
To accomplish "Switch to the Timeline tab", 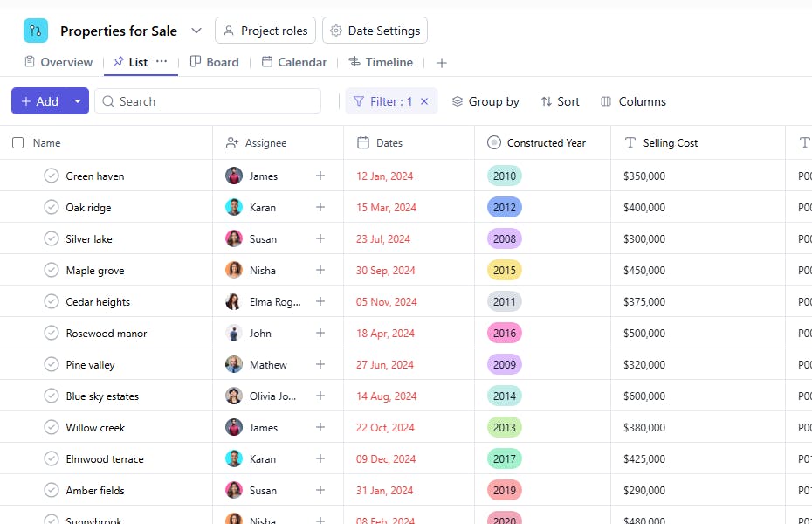I will pyautogui.click(x=380, y=62).
